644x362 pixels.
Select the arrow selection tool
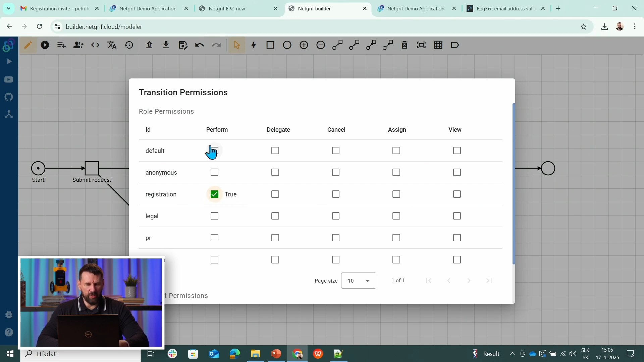pos(237,45)
